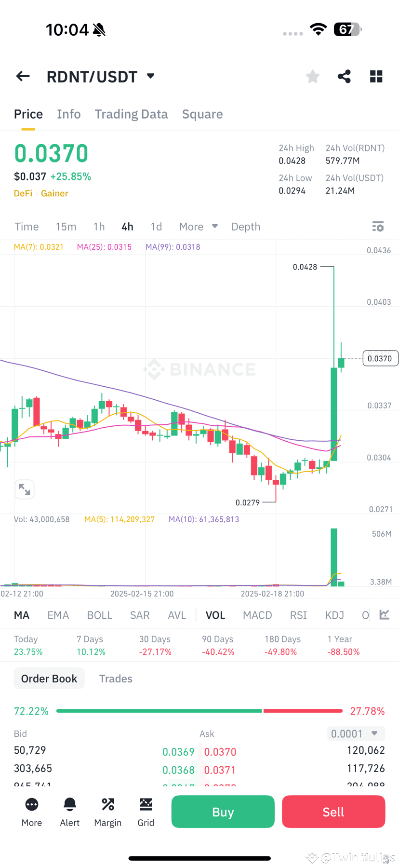The width and height of the screenshot is (399, 868).
Task: Switch to the Trading Data tab
Action: point(131,114)
